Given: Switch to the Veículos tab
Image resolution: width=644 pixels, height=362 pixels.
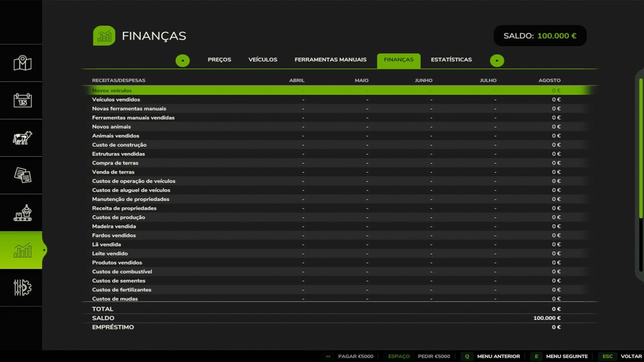Looking at the screenshot, I should (x=263, y=60).
